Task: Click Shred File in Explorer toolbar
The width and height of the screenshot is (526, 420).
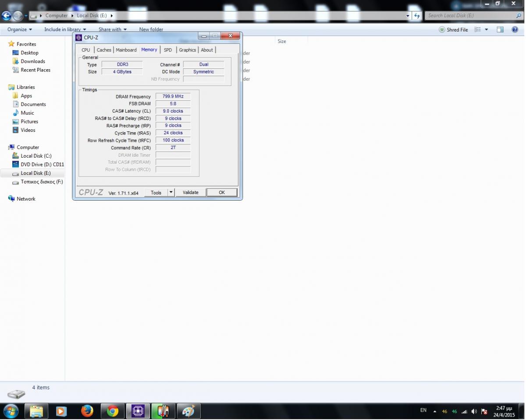Action: coord(454,30)
